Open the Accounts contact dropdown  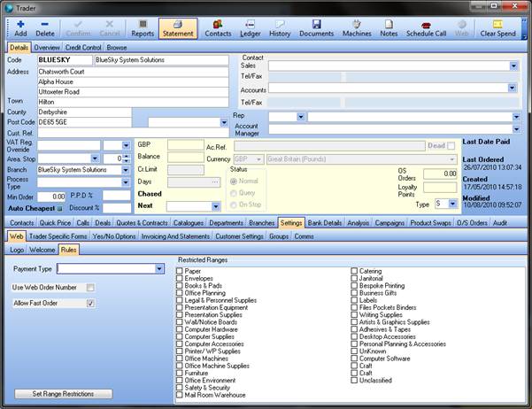tap(512, 89)
